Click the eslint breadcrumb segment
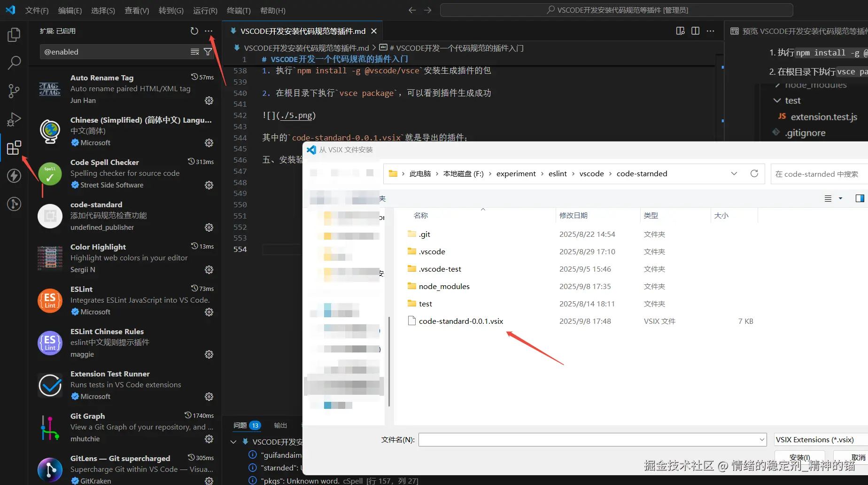Image resolution: width=868 pixels, height=485 pixels. (558, 174)
